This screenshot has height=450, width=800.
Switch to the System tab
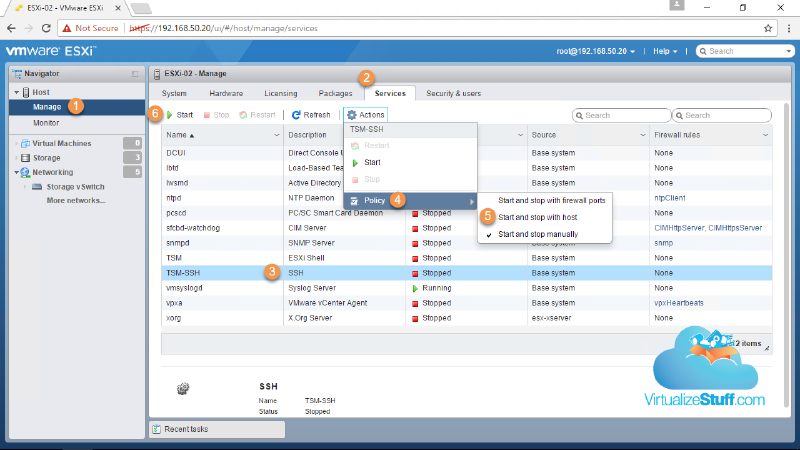(x=174, y=93)
